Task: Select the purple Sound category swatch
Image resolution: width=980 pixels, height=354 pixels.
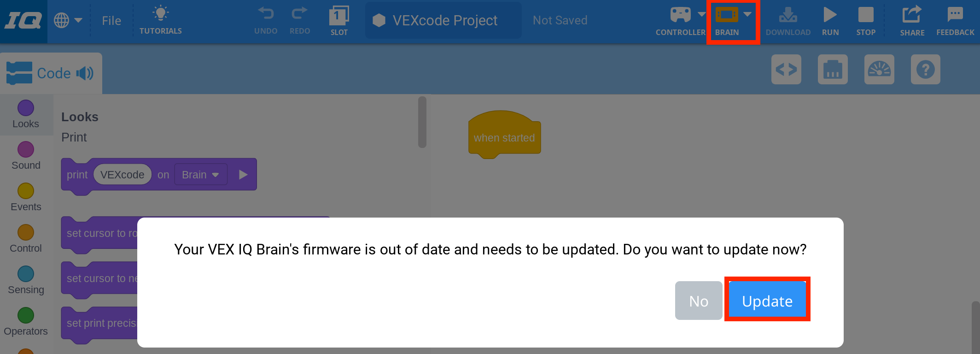Action: [26, 149]
